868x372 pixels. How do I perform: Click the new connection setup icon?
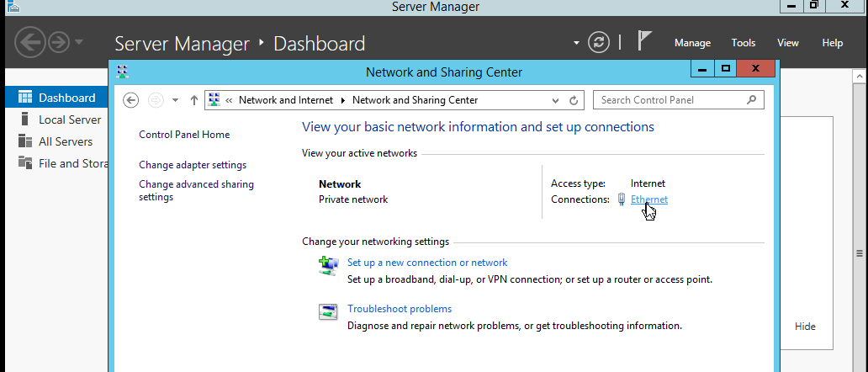click(x=328, y=265)
